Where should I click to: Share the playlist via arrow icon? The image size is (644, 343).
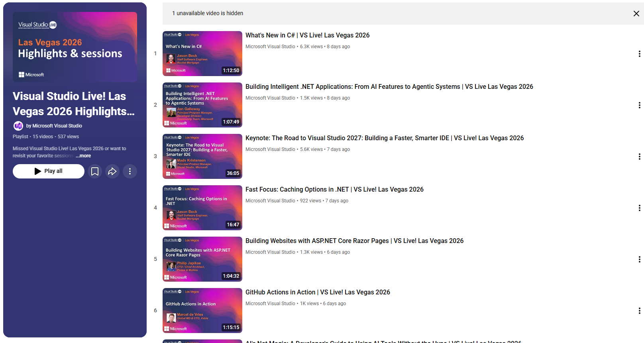[x=112, y=171]
